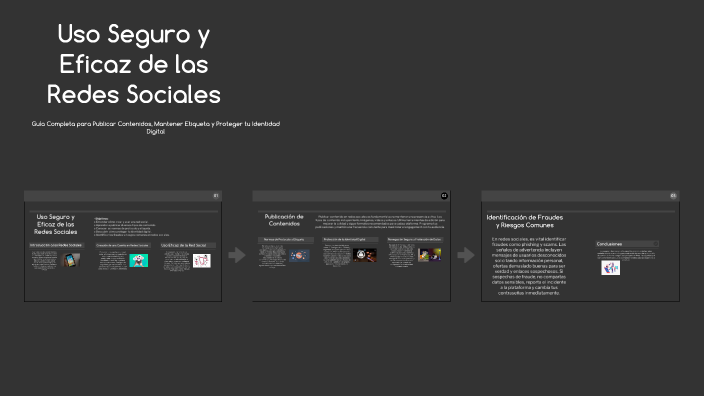The height and width of the screenshot is (396, 704).
Task: Open the 'Uso Eficaz de la Red Social' header
Action: 188,245
